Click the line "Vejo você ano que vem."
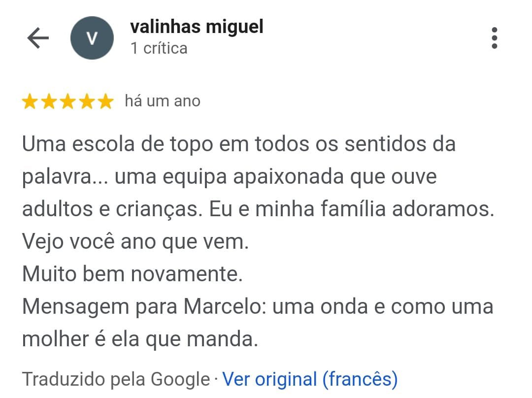Viewport: 532px width, 398px height. tap(135, 242)
